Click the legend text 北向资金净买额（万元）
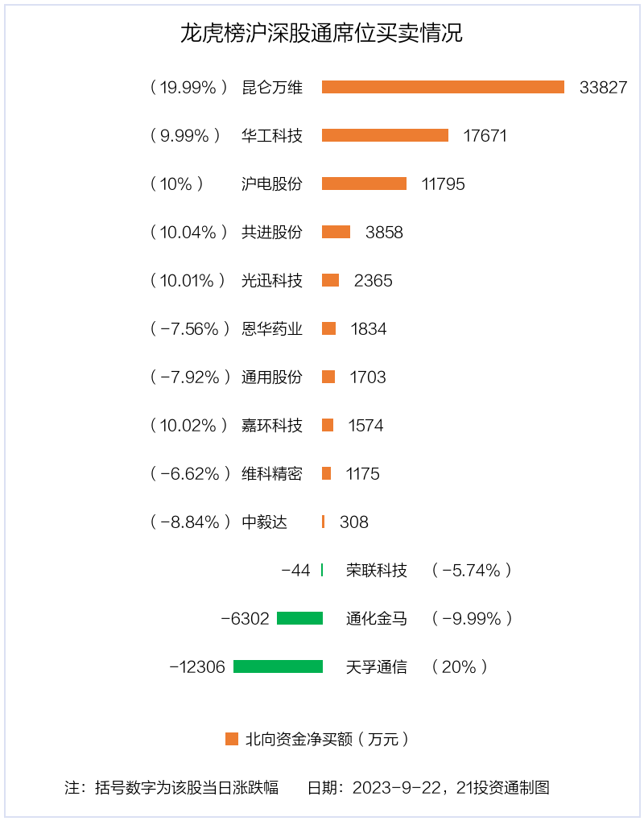This screenshot has height=821, width=644. 328,740
